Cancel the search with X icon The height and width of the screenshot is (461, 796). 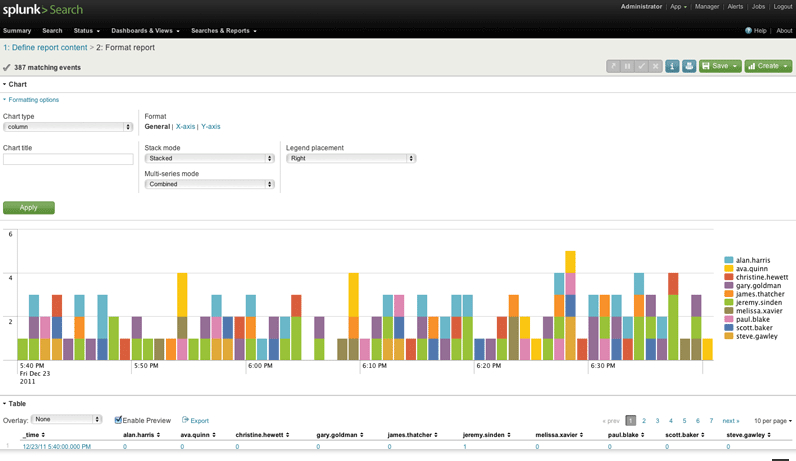click(x=656, y=66)
